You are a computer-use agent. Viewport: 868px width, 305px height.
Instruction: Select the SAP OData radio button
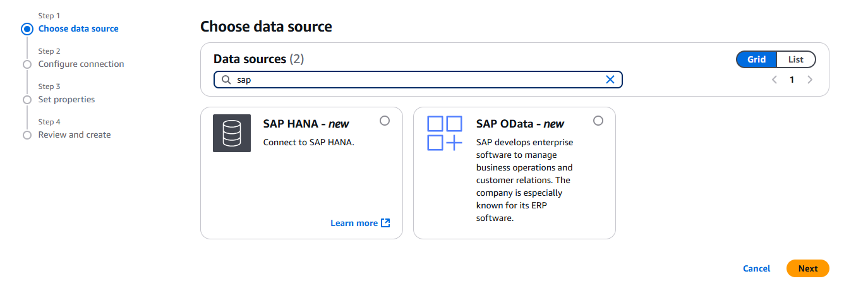(598, 121)
